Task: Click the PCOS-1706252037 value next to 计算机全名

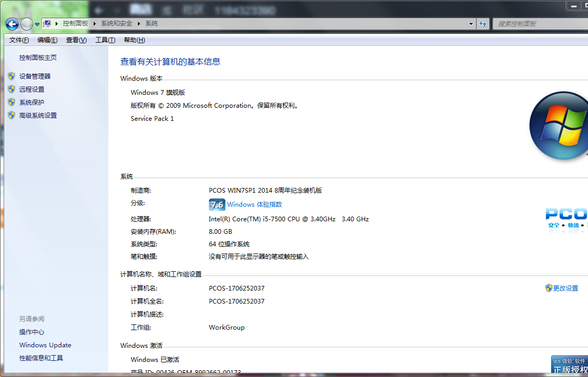Action: (x=236, y=301)
